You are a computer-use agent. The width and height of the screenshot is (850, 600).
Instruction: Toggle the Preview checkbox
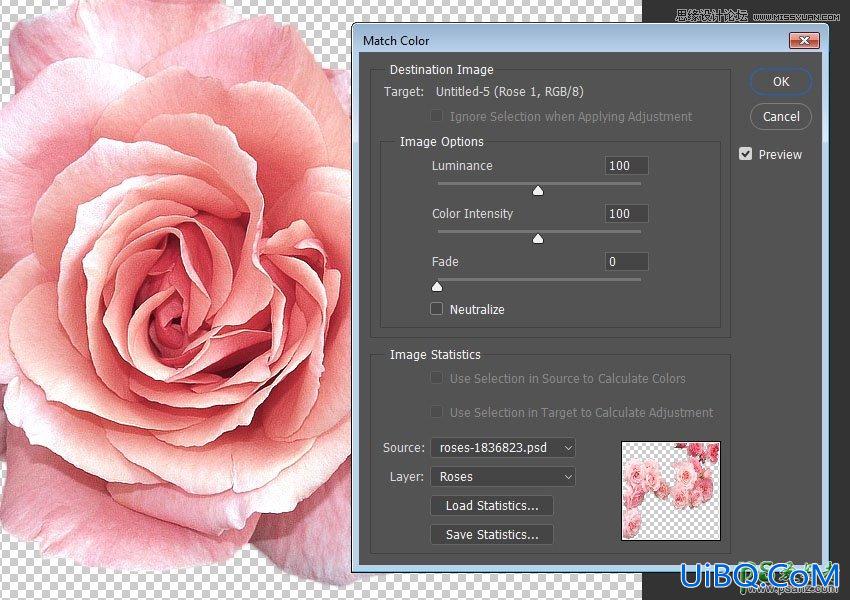coord(745,154)
